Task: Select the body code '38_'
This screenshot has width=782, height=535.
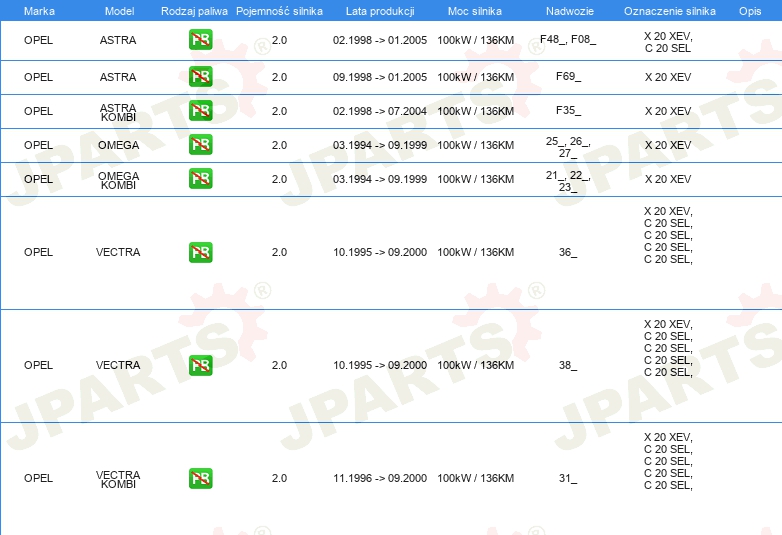Action: (568, 365)
